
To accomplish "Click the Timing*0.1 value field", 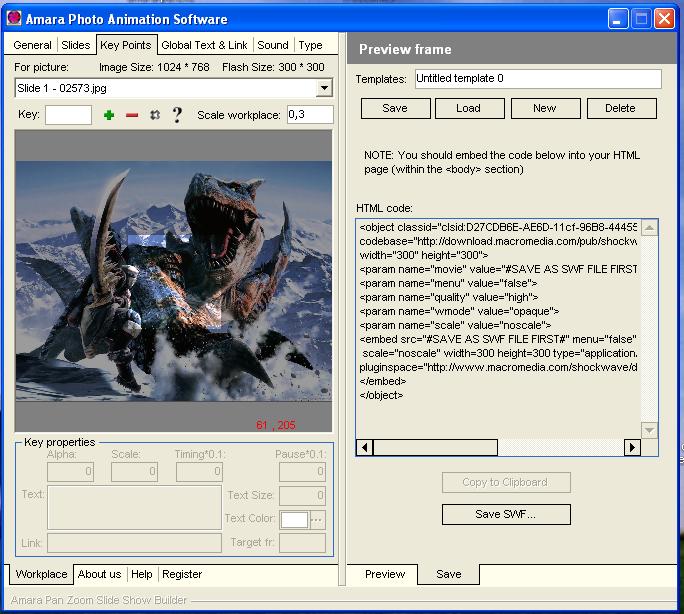I will (x=199, y=471).
